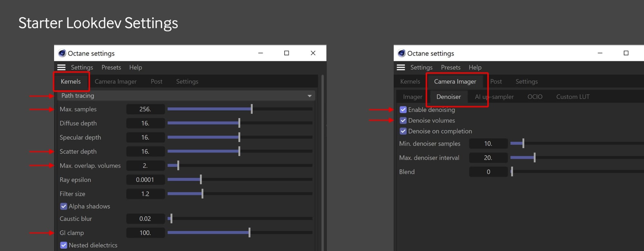Open Help menu in right Octane window

point(475,67)
